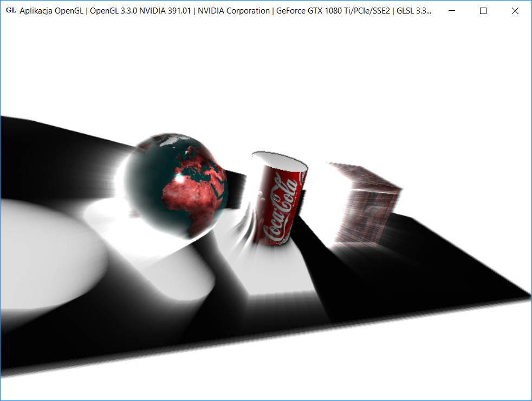Maximize the Aplikacja OpenGL window
The height and width of the screenshot is (401, 532).
click(x=483, y=11)
